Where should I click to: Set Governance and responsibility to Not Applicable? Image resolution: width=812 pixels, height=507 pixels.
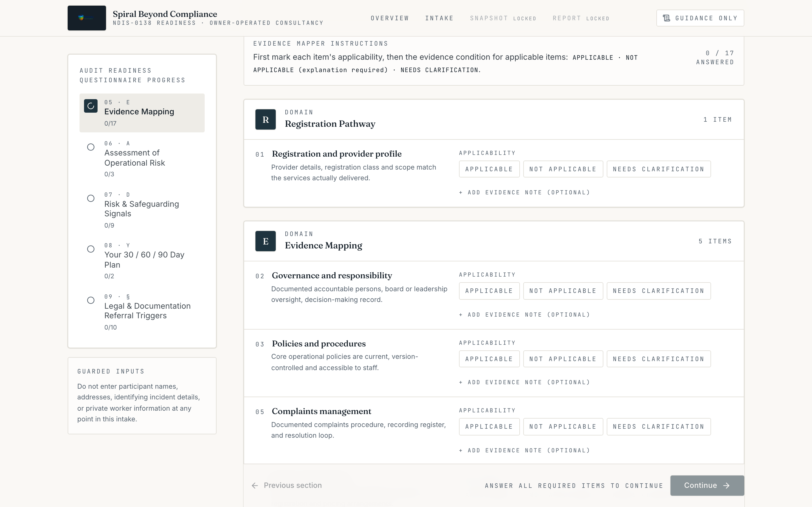[563, 291]
